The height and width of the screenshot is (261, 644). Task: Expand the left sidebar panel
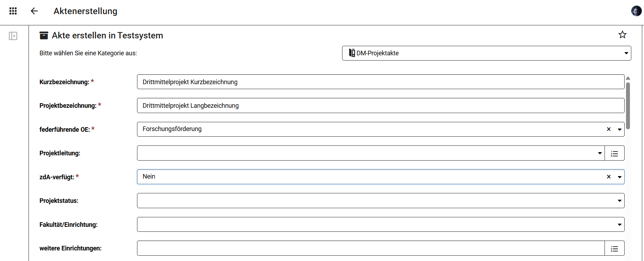click(x=13, y=36)
